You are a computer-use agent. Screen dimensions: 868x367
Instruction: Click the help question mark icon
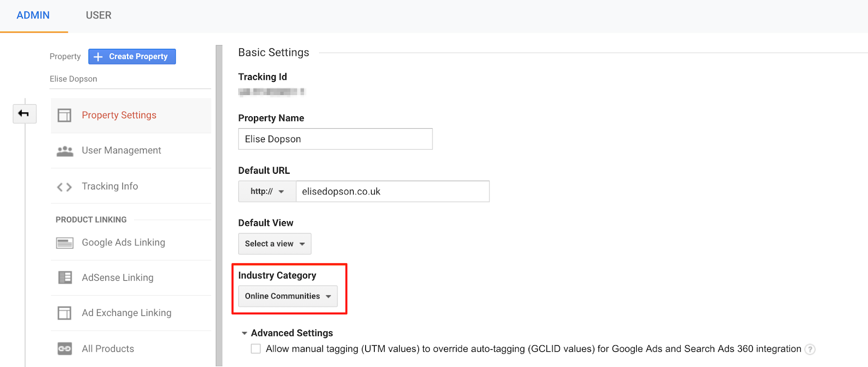coord(809,349)
